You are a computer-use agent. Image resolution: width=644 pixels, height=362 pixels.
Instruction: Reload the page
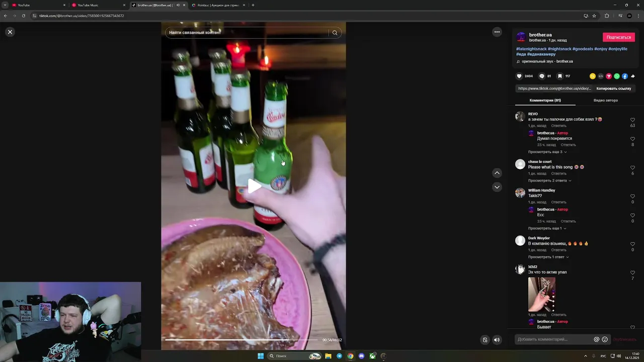[x=23, y=16]
